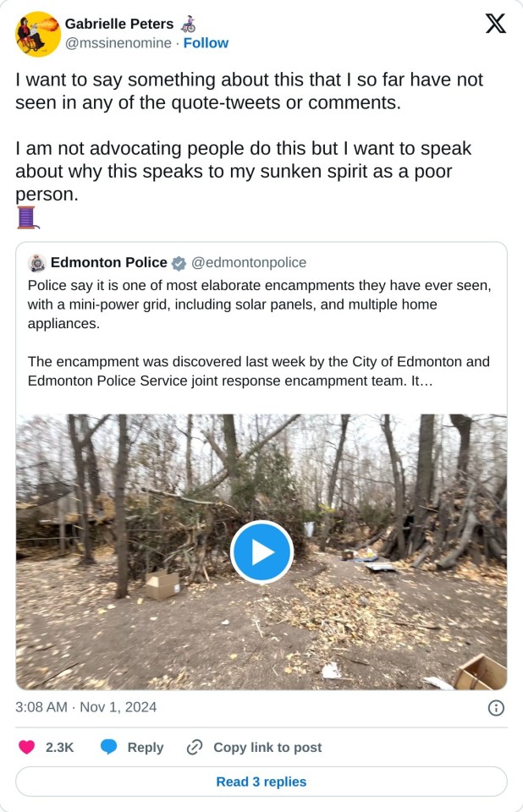Open Gabrielle Peters' profile avatar
This screenshot has width=523, height=812.
[x=37, y=34]
